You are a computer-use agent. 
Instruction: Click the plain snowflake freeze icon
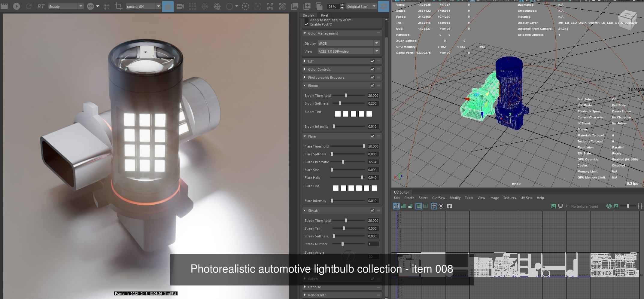tap(205, 6)
